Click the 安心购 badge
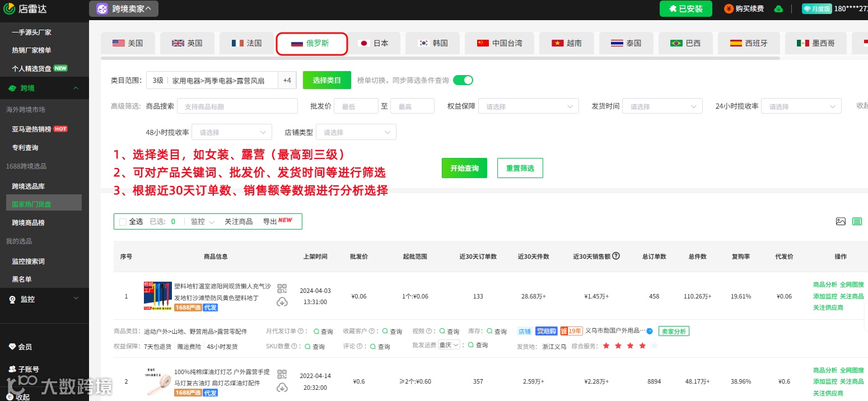 (546, 331)
